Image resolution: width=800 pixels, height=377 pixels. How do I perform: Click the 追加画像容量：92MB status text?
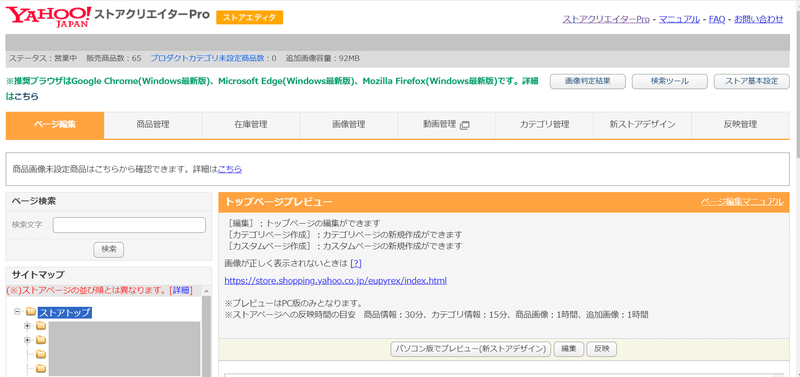tap(322, 58)
